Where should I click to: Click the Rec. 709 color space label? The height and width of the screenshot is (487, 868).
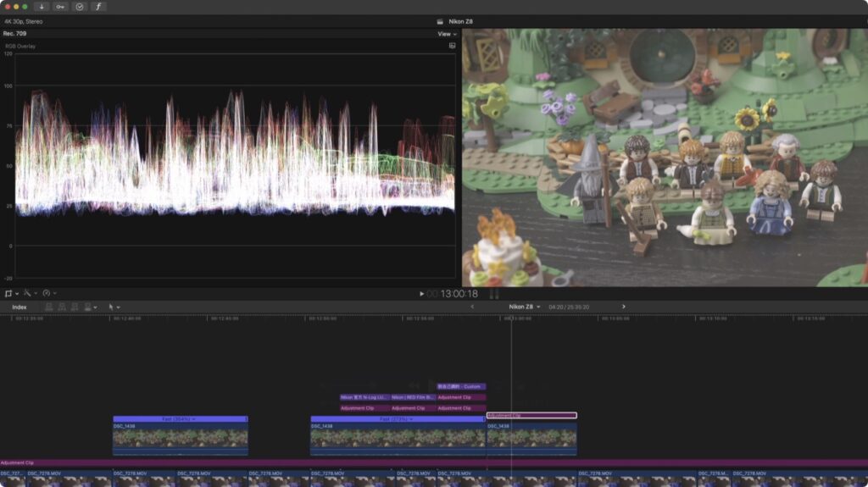click(15, 34)
